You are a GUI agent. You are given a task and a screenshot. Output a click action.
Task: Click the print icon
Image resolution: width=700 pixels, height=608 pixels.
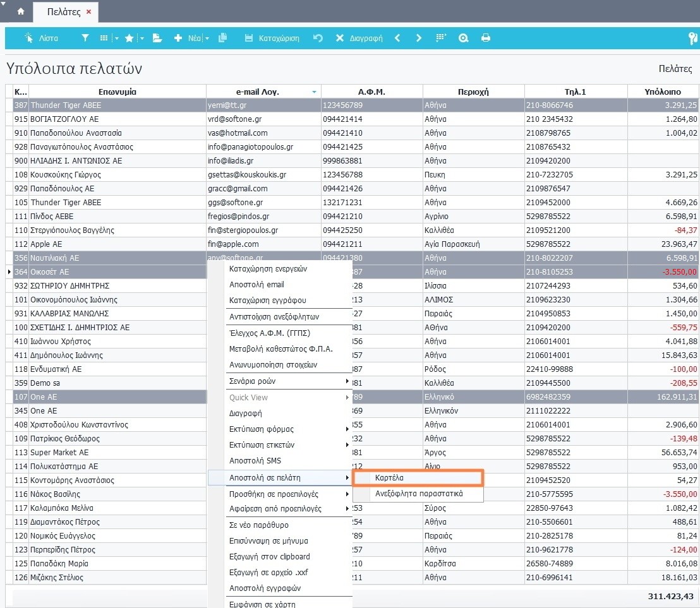click(x=486, y=38)
